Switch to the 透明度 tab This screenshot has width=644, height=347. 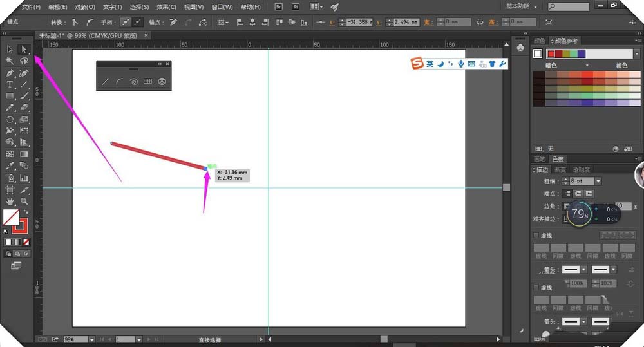581,170
